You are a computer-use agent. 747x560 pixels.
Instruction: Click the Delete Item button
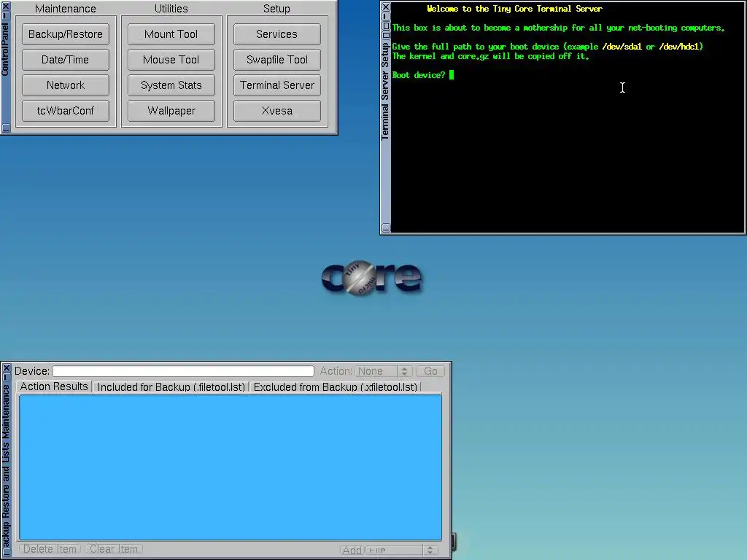pyautogui.click(x=50, y=549)
